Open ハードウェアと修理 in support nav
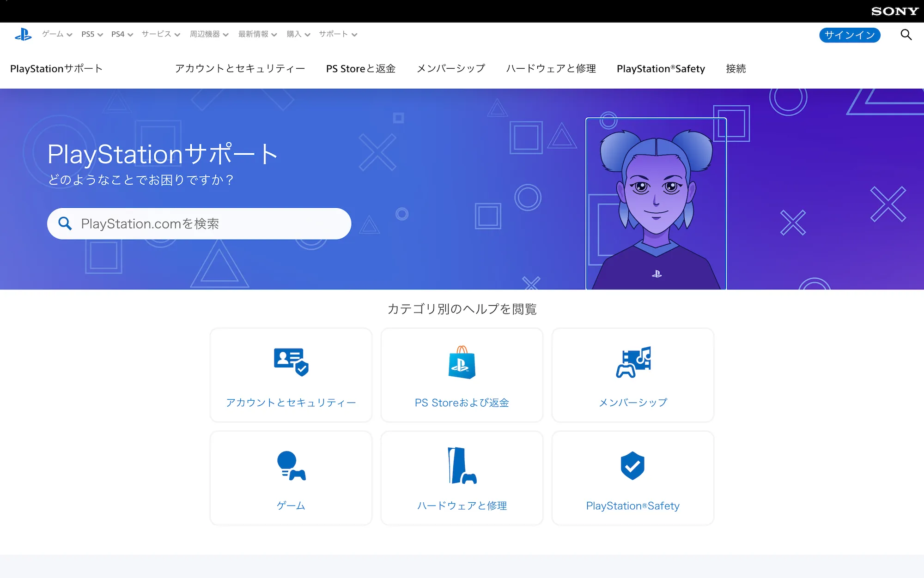 551,69
